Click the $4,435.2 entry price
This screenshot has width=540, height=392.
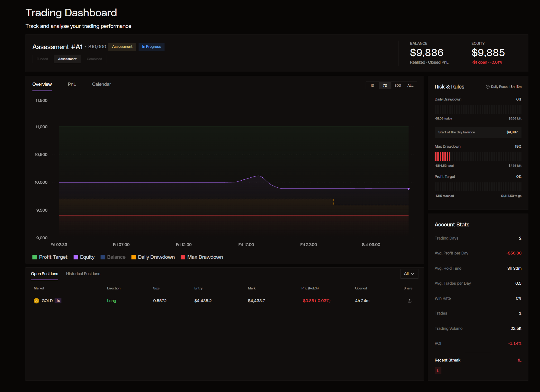(203, 301)
